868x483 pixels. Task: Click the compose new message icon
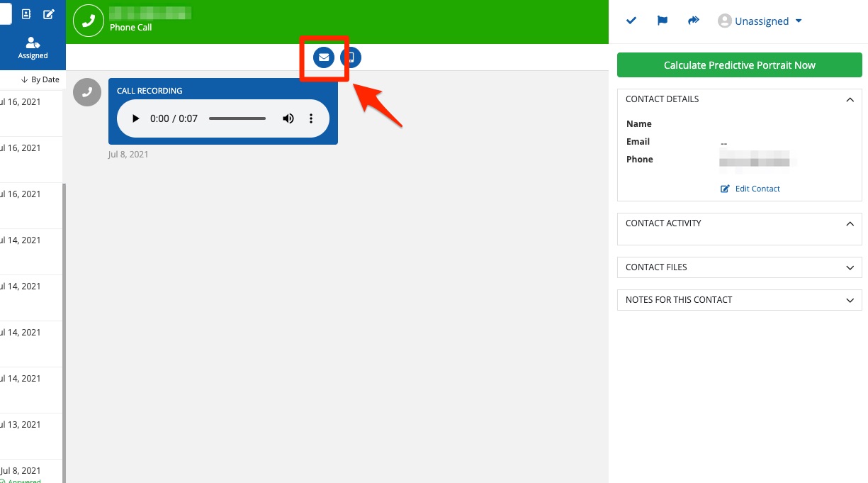click(49, 13)
